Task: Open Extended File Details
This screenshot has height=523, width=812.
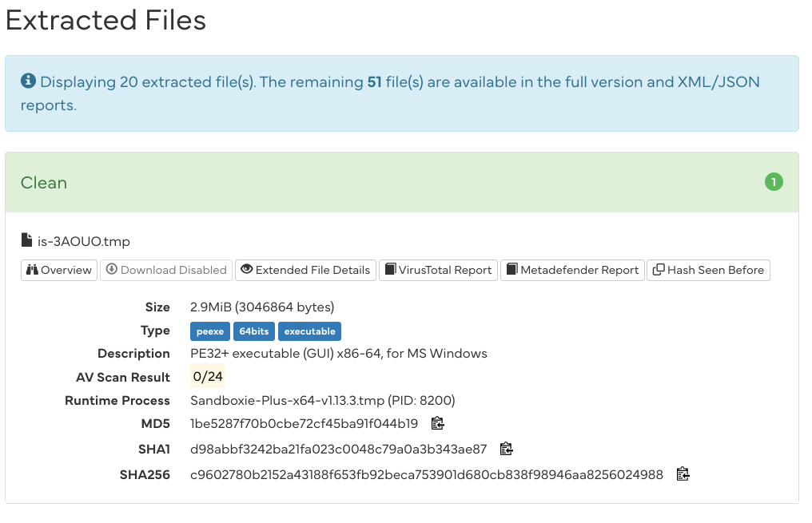Action: [305, 270]
